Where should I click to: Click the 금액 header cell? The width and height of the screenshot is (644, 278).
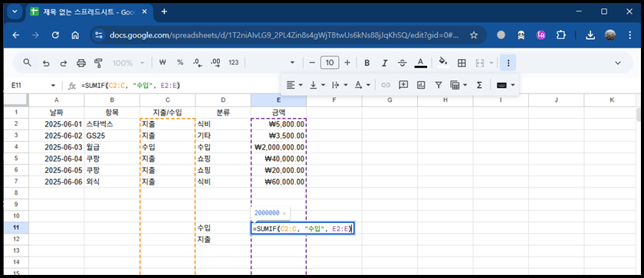(278, 112)
